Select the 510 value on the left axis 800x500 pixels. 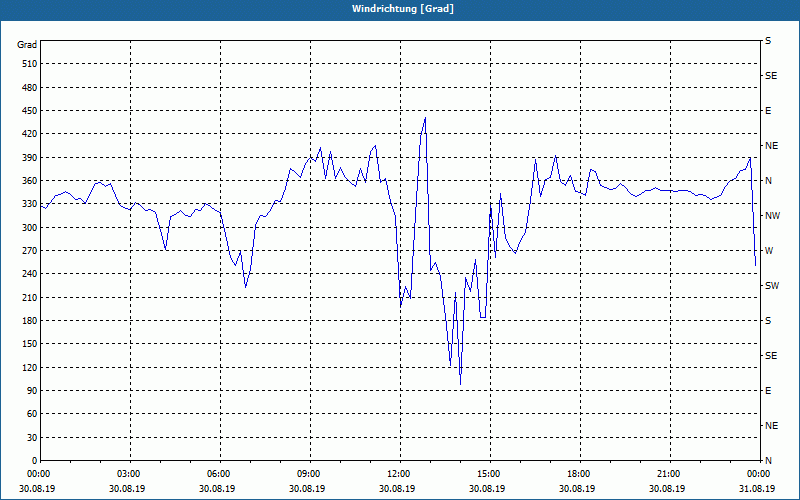click(29, 64)
